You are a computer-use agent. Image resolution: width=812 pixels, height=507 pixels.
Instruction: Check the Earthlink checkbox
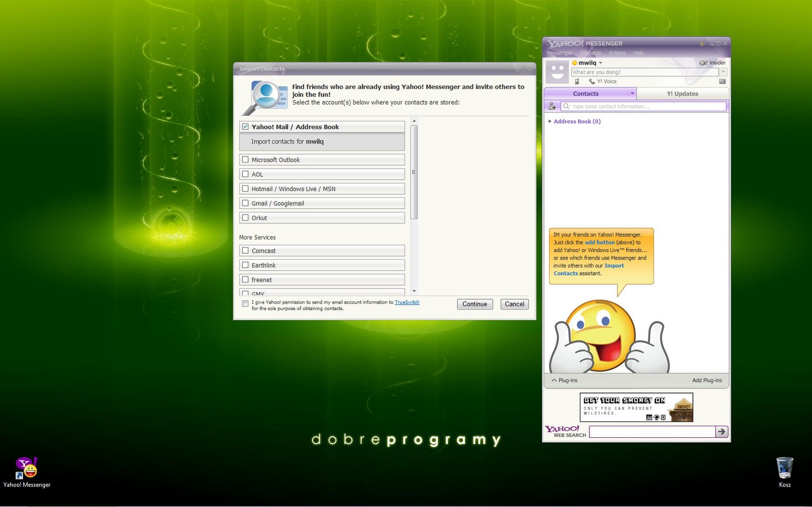pos(246,265)
